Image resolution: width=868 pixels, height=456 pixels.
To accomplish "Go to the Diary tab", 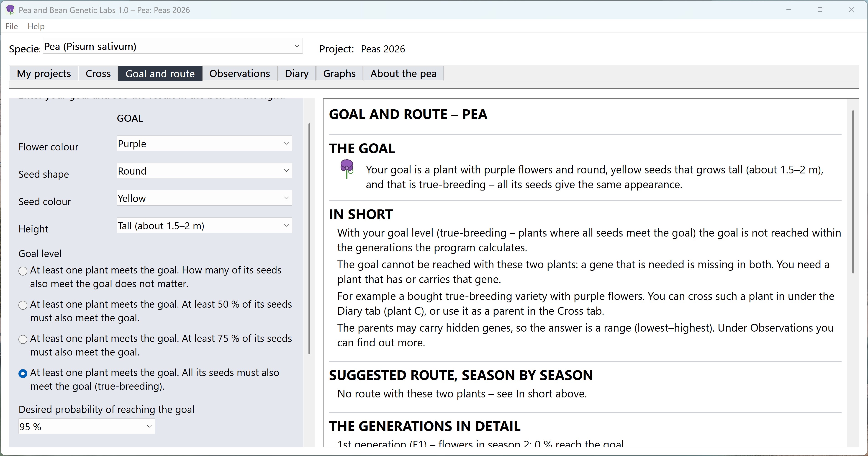I will 297,73.
